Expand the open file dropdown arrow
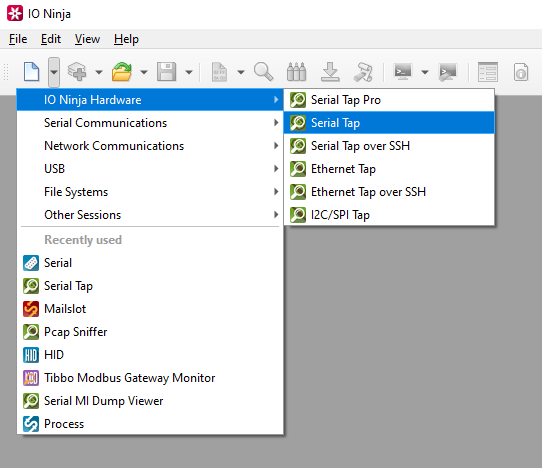This screenshot has width=542, height=468. [x=144, y=72]
